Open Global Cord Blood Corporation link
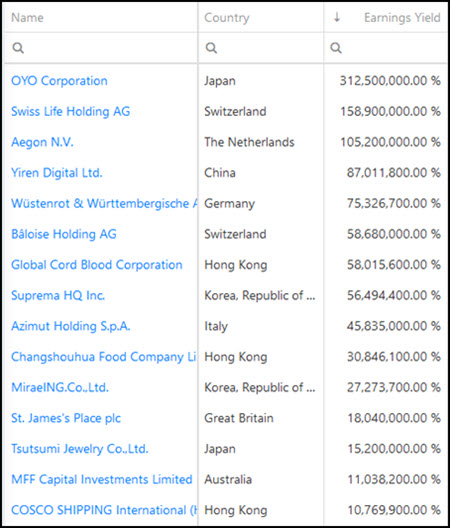This screenshot has height=528, width=450. 97,265
